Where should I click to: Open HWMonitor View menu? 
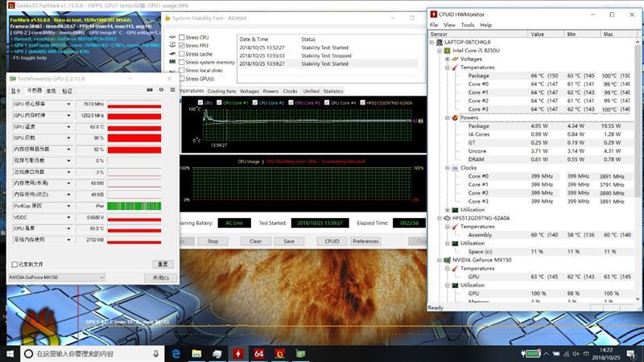tap(449, 25)
